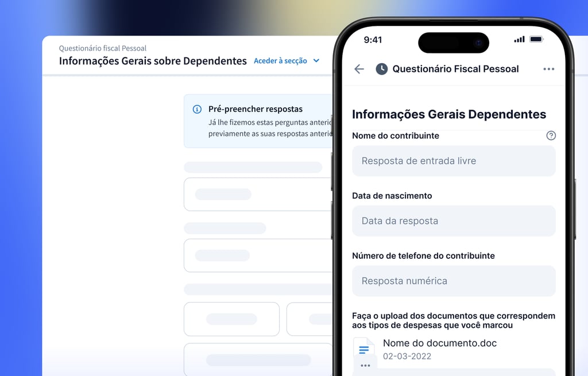Click the Informações Gerais sobre Dependentes desktop heading
Viewport: 588px width, 376px height.
point(153,61)
